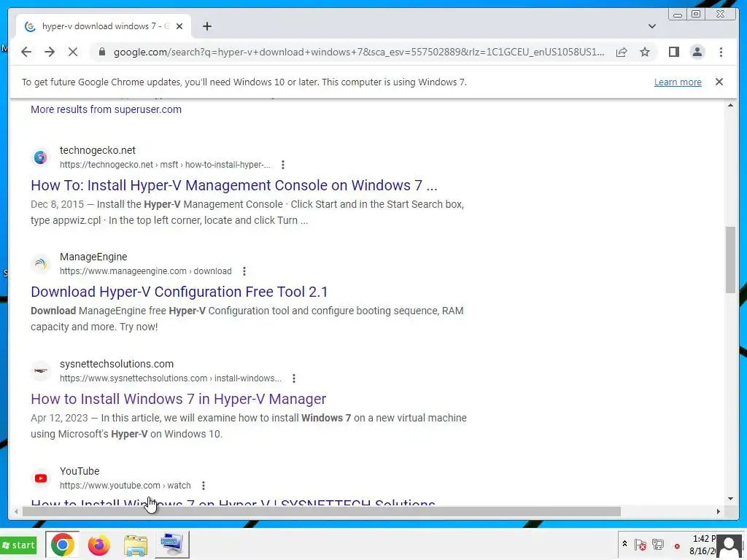Expand the tab search dropdown

coord(652,26)
